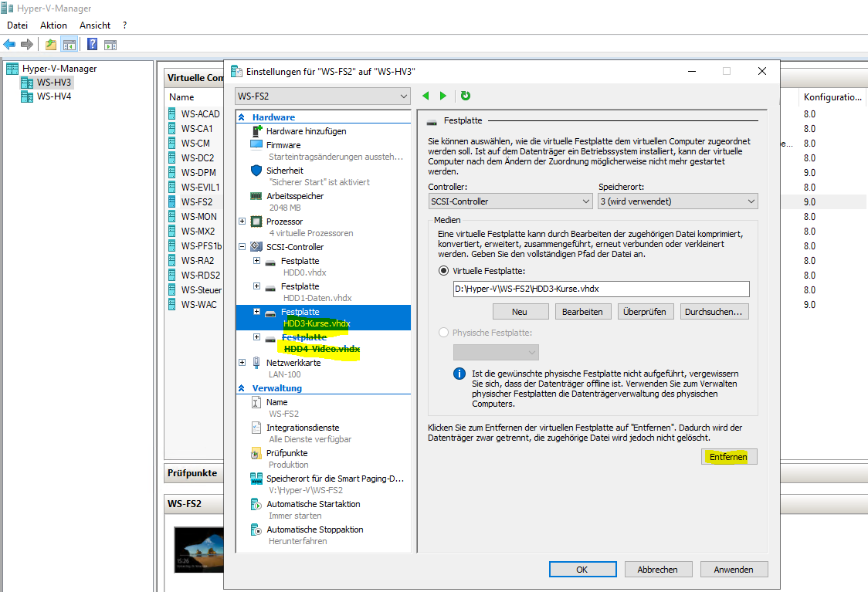Viewport: 868px width, 592px height.
Task: Click the Abbrechen button
Action: click(658, 570)
